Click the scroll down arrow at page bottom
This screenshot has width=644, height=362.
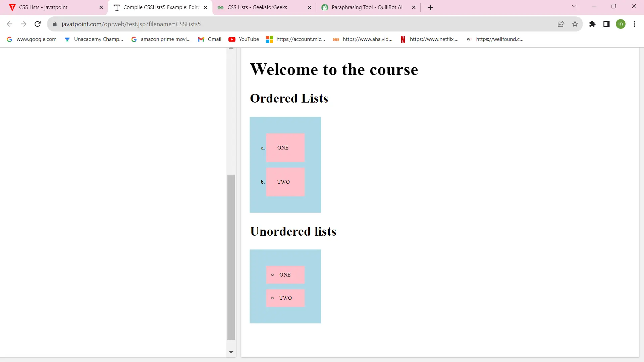(x=231, y=352)
